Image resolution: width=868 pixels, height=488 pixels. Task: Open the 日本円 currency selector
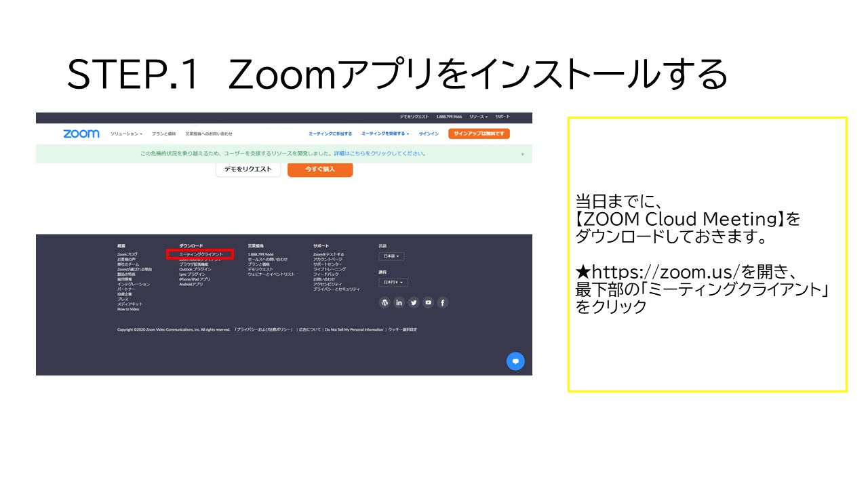393,283
